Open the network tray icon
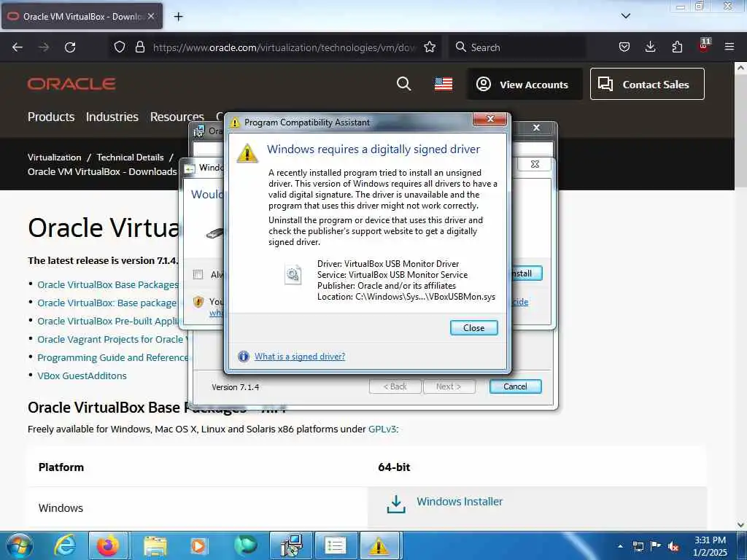This screenshot has height=560, width=747. click(638, 546)
